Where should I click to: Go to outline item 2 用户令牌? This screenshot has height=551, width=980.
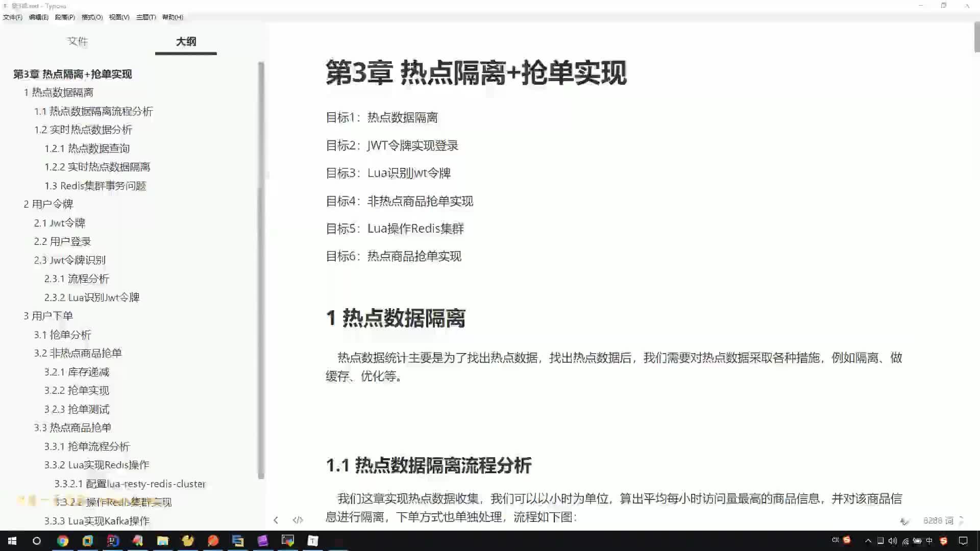click(48, 204)
